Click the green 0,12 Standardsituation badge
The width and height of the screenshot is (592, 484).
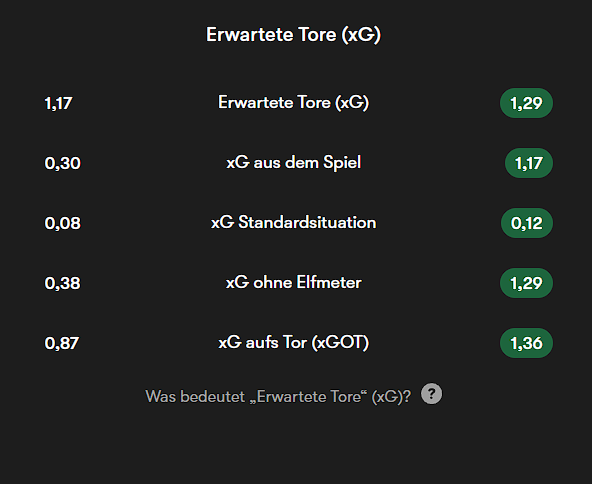[527, 223]
